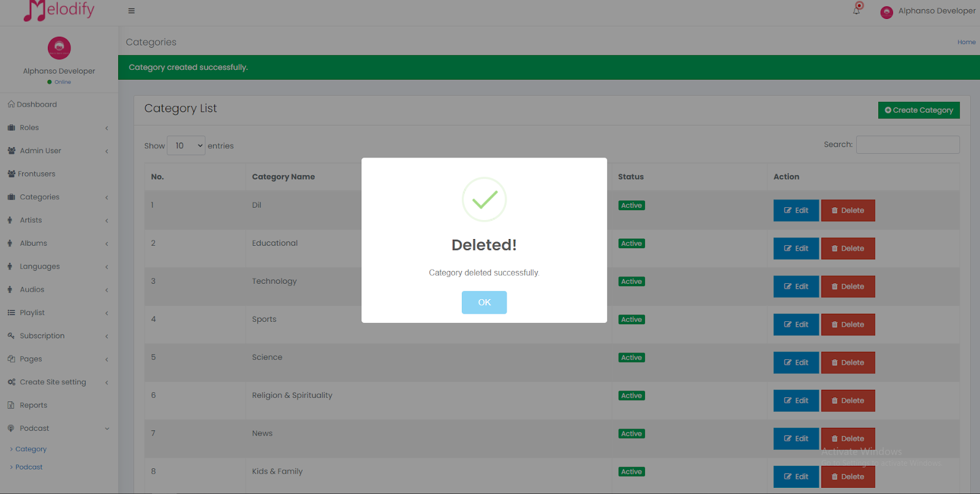Click the sidebar profile picture
Screen dimensions: 980x494
tap(59, 48)
